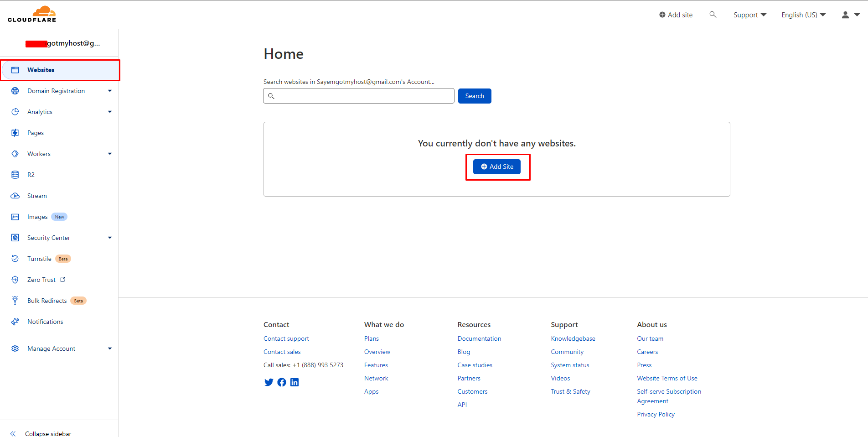Open the Pages section

click(36, 133)
